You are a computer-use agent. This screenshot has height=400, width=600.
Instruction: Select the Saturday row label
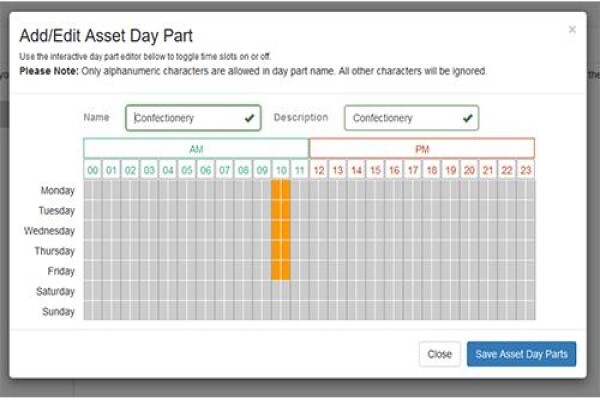pos(55,291)
